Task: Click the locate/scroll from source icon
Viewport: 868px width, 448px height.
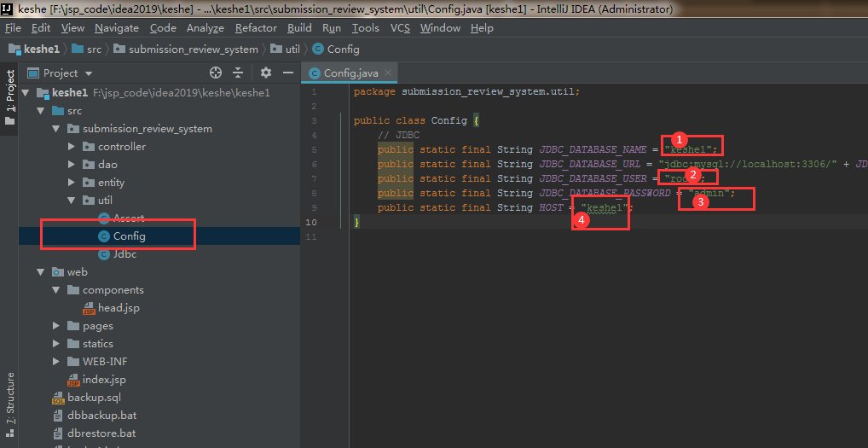Action: pyautogui.click(x=216, y=73)
